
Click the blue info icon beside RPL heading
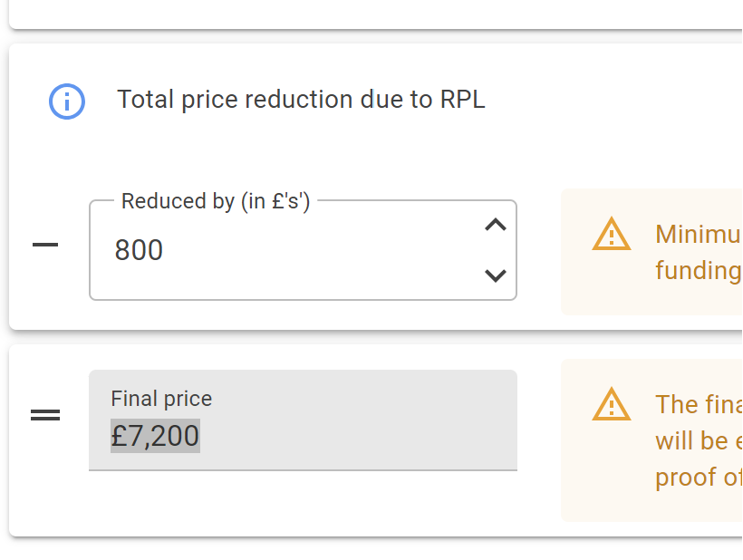[67, 101]
